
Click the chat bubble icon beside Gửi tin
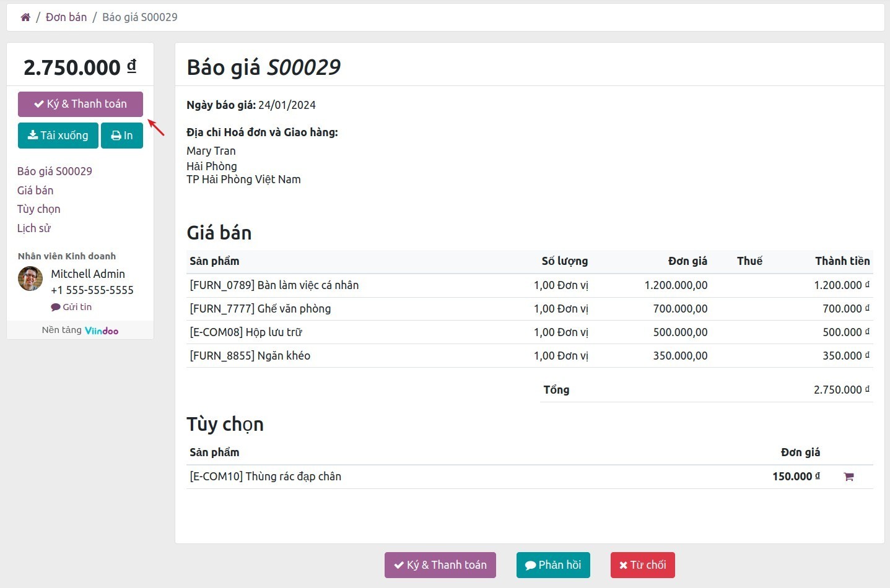pyautogui.click(x=55, y=306)
